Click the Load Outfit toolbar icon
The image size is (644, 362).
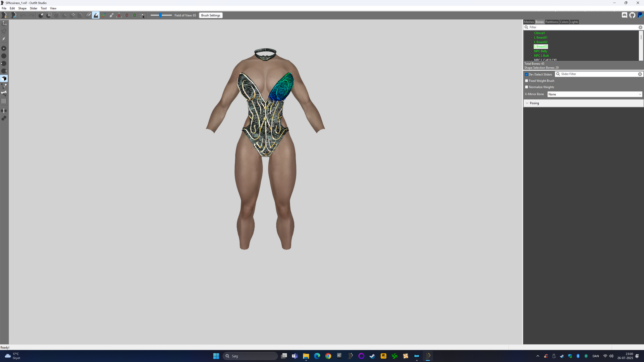13,15
